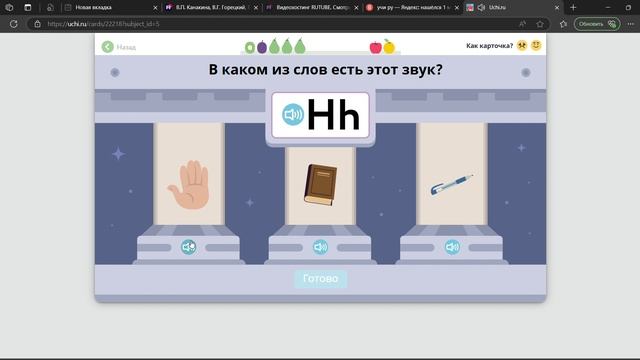This screenshot has width=640, height=360.
Task: Play audio under the pen picture
Action: pos(452,247)
